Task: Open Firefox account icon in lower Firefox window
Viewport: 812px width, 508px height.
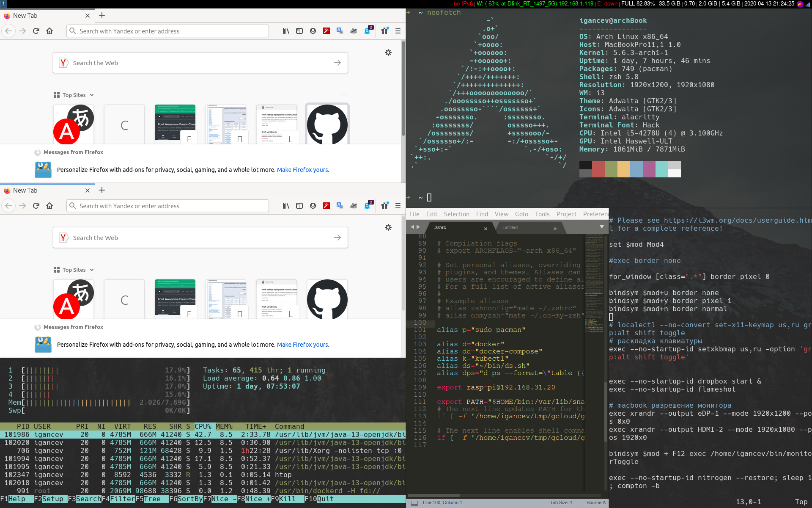Action: pos(313,206)
